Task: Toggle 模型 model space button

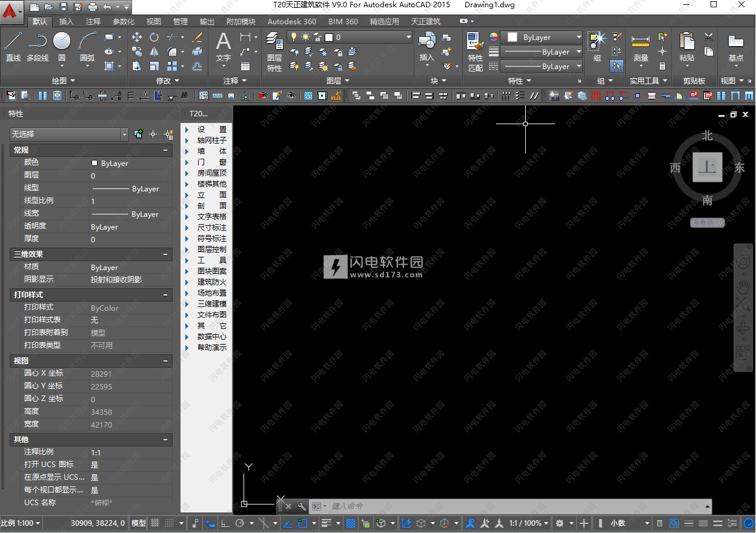Action: 139,523
